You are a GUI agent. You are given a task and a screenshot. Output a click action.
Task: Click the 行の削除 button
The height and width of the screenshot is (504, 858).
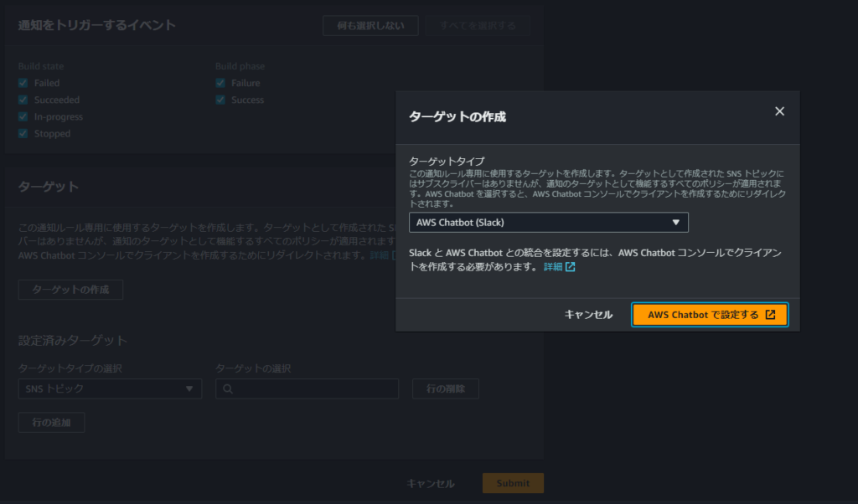[445, 388]
